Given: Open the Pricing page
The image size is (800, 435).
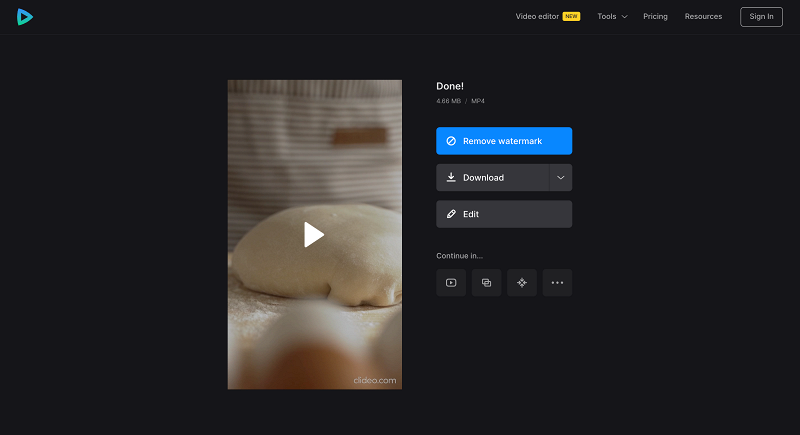Looking at the screenshot, I should click(655, 16).
